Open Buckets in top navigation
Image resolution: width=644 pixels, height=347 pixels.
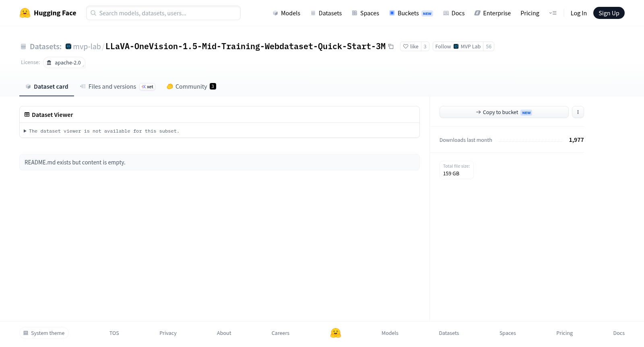pos(411,13)
